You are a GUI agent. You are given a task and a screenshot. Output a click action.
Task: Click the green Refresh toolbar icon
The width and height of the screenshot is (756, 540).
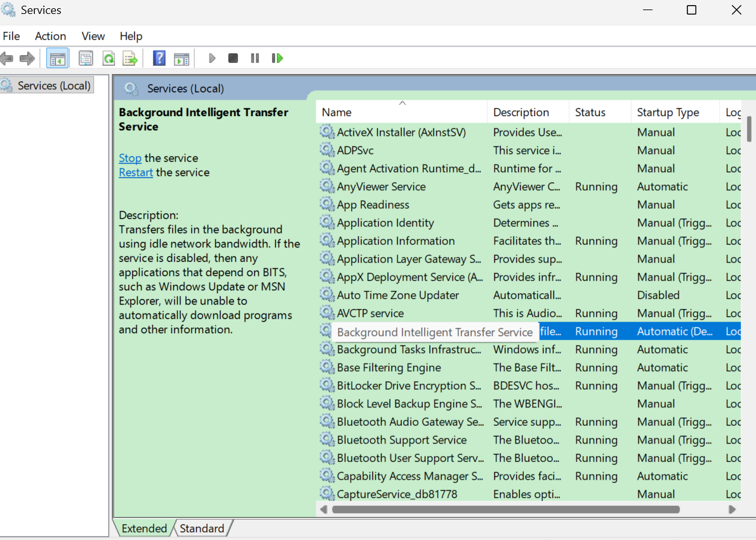pos(109,59)
